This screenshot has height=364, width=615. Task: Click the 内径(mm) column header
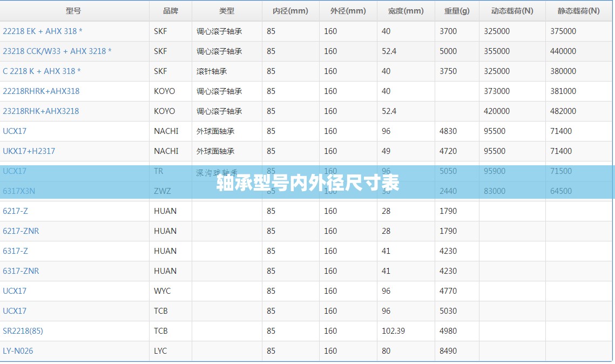tap(290, 11)
